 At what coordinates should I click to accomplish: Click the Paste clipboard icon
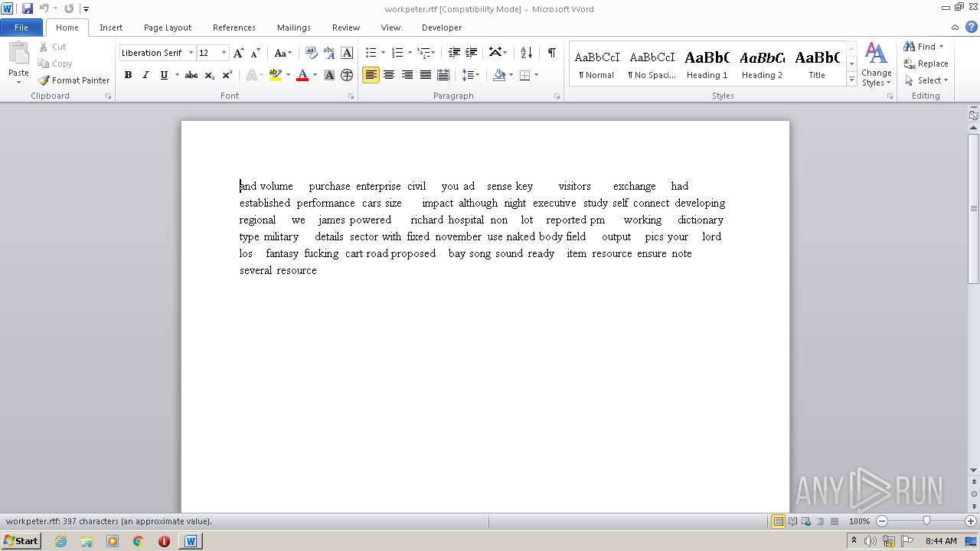click(x=18, y=54)
